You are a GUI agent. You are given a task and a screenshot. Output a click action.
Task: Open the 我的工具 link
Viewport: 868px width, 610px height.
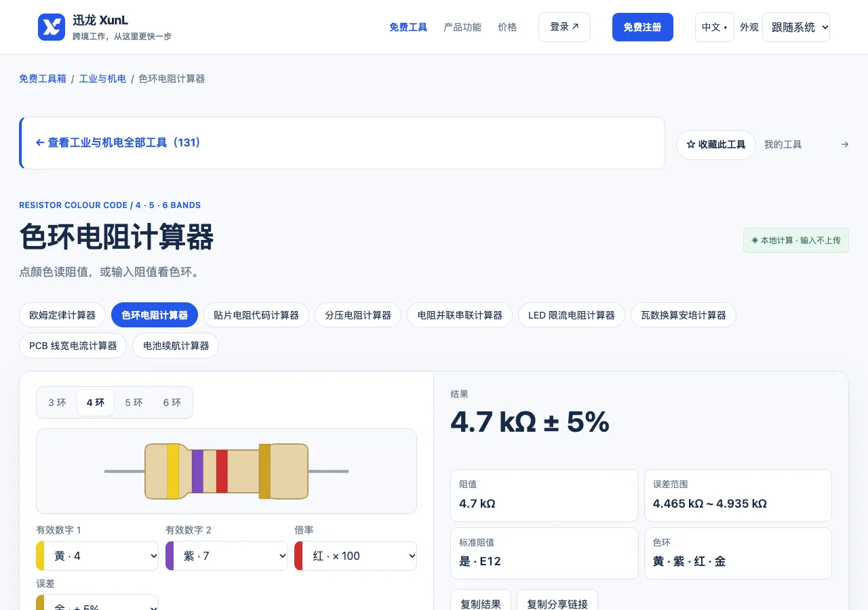click(783, 144)
